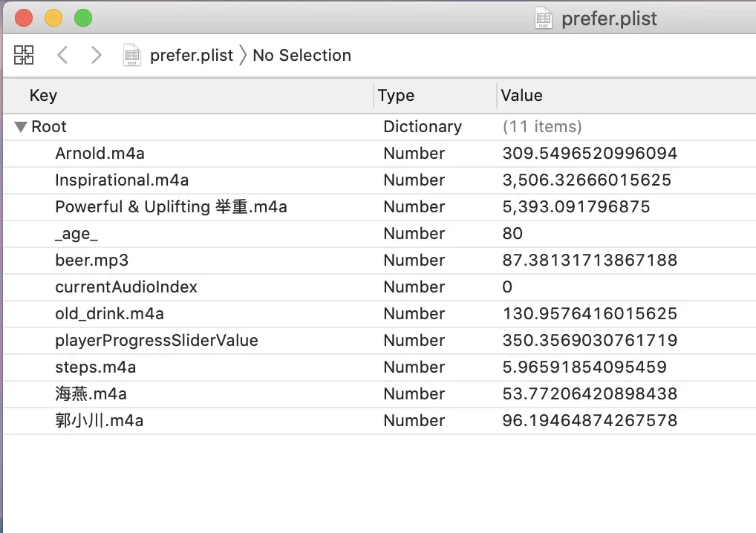Click the value 80 of _age_
Viewport: 756px width, 533px height.
(x=512, y=234)
